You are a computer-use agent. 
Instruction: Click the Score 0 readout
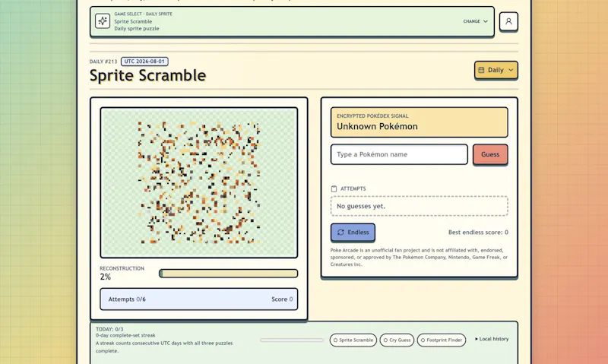[282, 299]
